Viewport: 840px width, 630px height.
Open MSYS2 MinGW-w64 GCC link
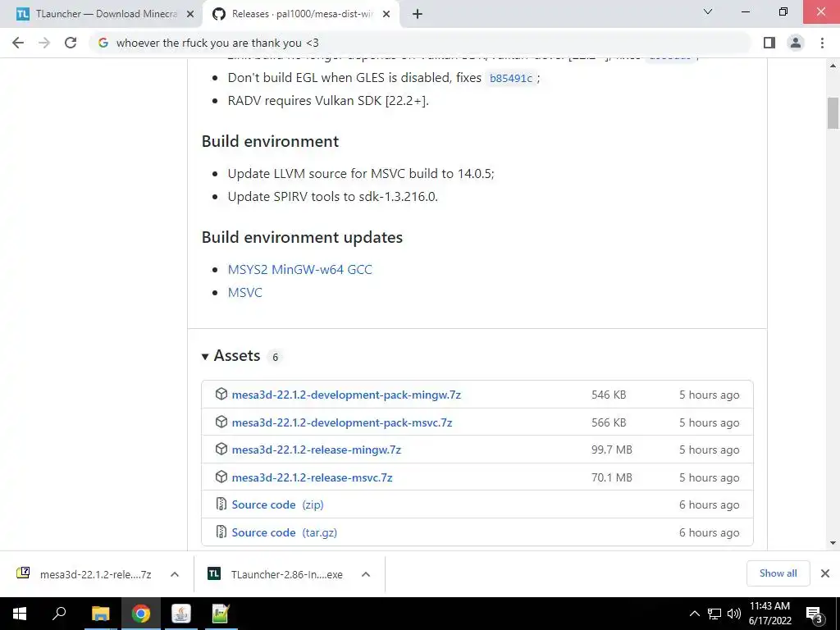(299, 269)
